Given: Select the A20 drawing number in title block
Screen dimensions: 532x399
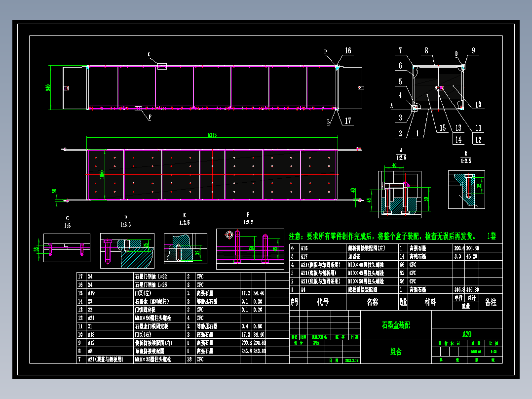Looking at the screenshot, I should pyautogui.click(x=467, y=334).
